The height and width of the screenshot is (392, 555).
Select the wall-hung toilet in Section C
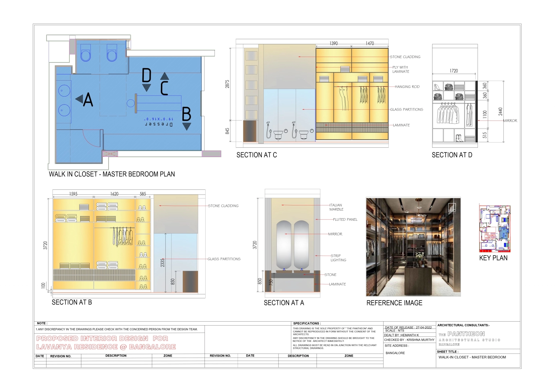[278, 134]
